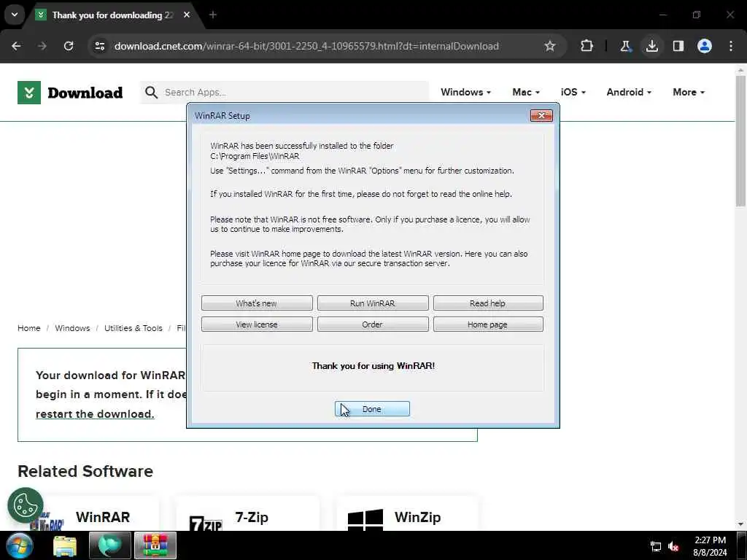Open Chrome extensions puzzle icon
747x560 pixels.
coord(587,46)
